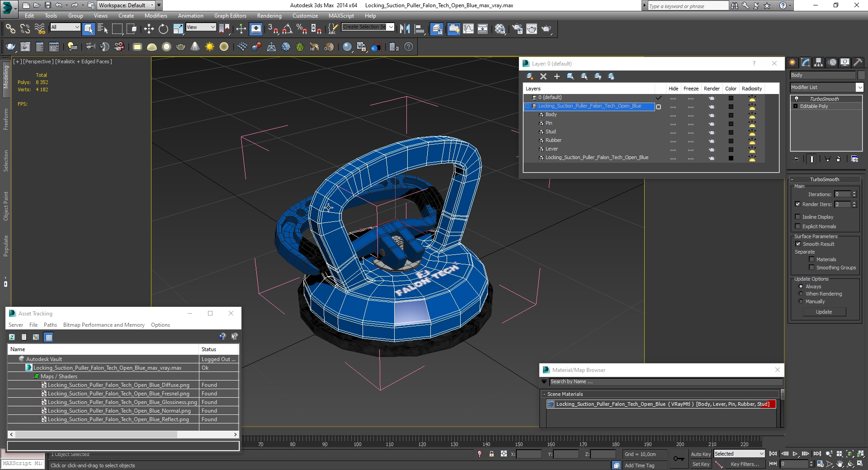Open the Modifiers menu
The height and width of the screenshot is (470, 868).
(156, 16)
